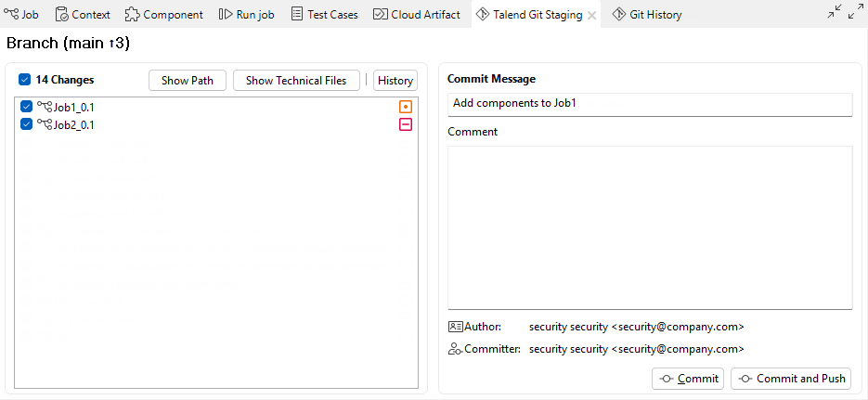Uncheck the Job2_0.1 checkbox

pos(26,124)
